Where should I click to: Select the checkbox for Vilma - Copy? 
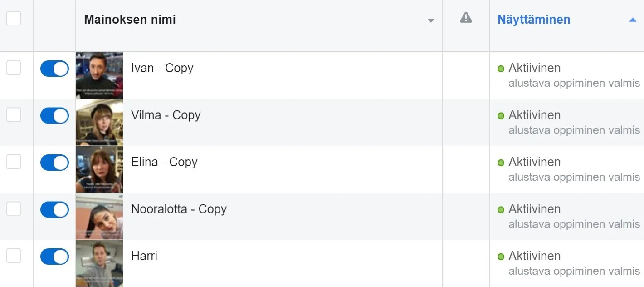[14, 115]
